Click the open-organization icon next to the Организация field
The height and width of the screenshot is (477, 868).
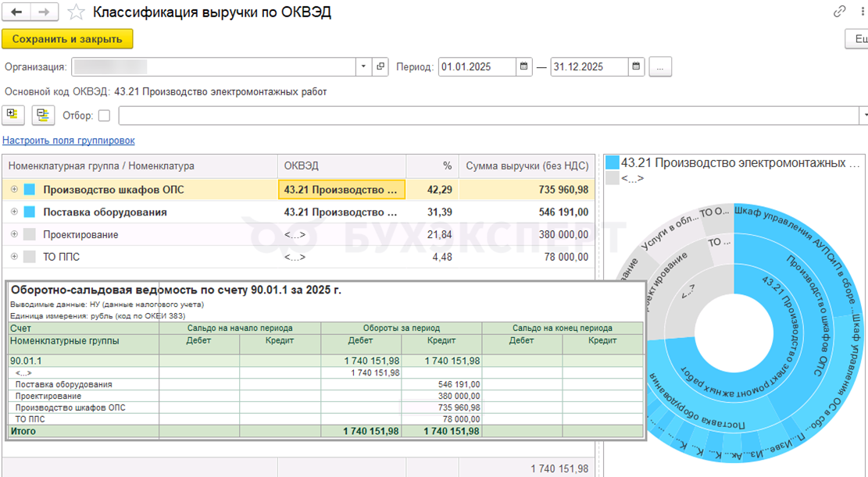(380, 67)
